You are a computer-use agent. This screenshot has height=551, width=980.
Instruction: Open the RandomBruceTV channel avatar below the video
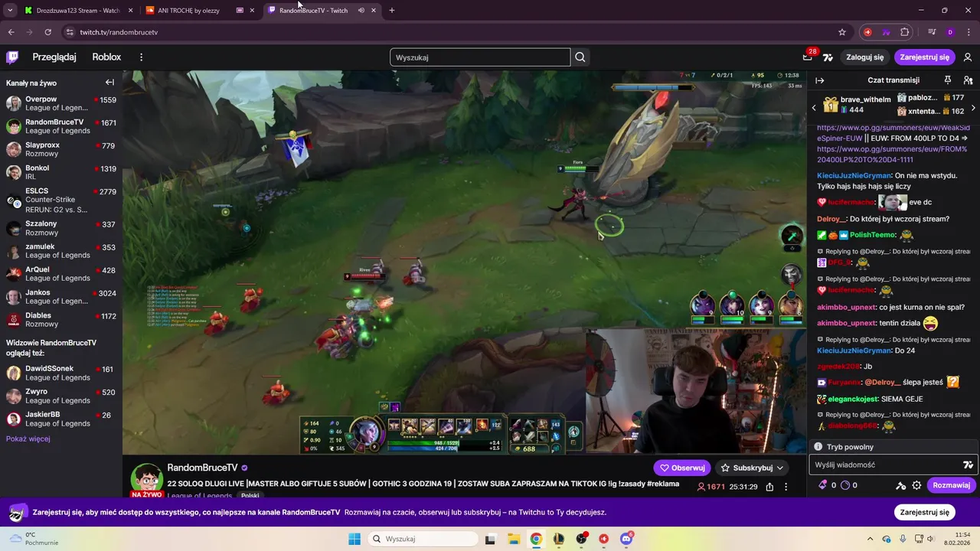pyautogui.click(x=146, y=480)
